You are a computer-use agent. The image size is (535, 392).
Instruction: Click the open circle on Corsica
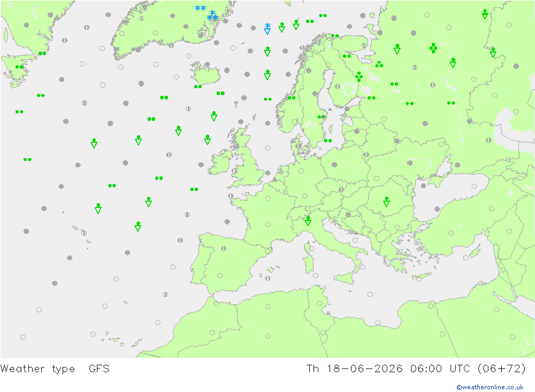coord(311,249)
